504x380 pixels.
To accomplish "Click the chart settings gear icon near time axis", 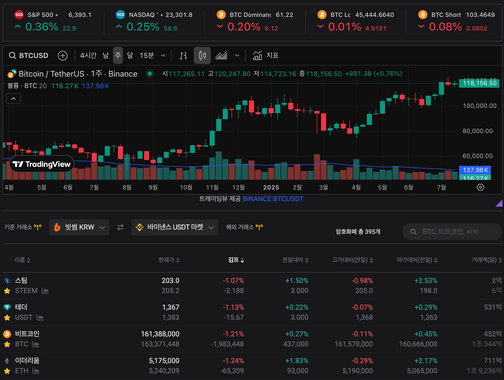I will (480, 187).
